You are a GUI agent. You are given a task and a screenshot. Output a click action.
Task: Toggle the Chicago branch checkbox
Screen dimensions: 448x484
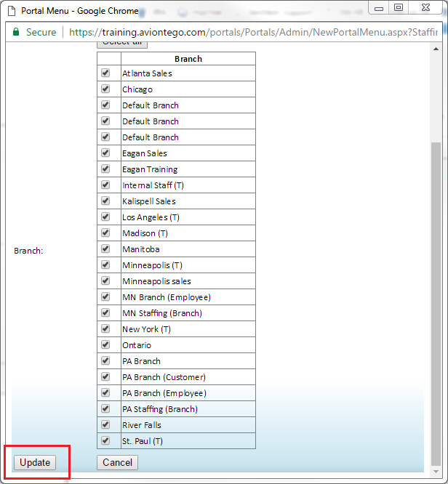click(105, 89)
